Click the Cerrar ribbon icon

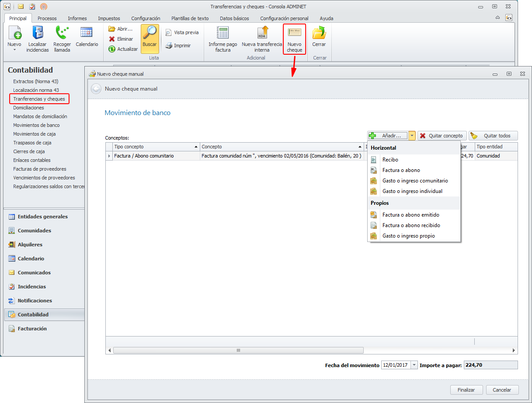[x=319, y=33]
